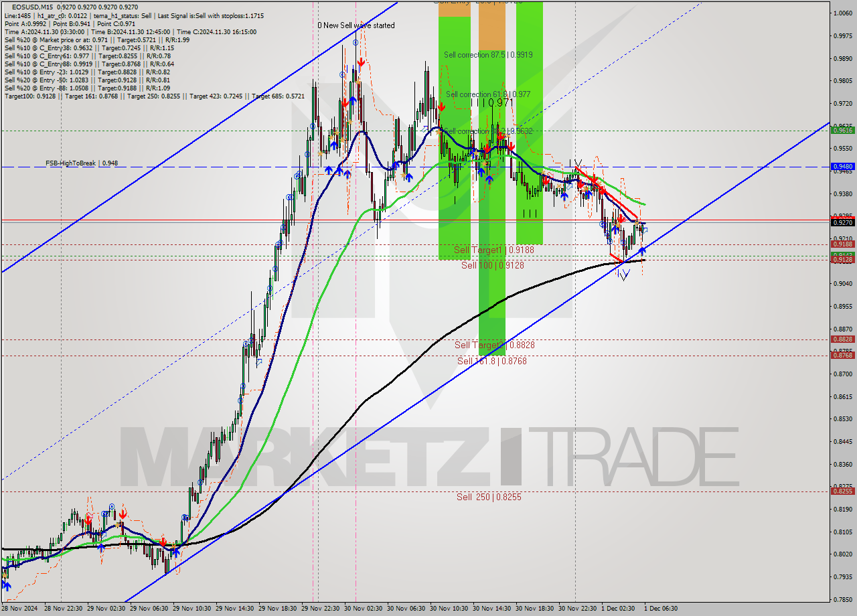Click the '30 Nov 22:30' time axis label
Image resolution: width=857 pixels, height=616 pixels.
[578, 609]
